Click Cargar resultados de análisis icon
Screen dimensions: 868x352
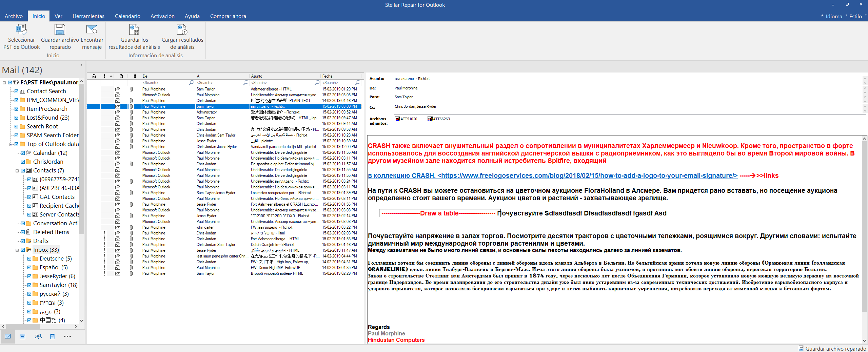pyautogui.click(x=182, y=30)
